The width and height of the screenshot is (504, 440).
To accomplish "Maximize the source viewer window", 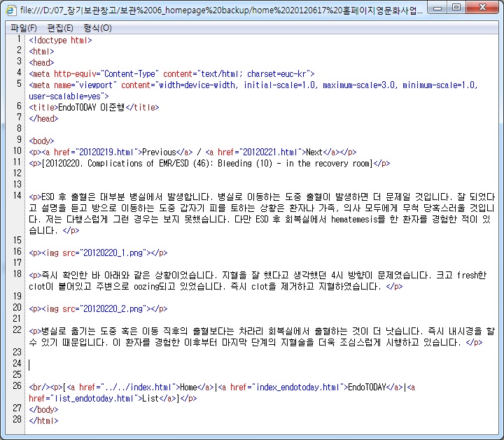I will coord(456,8).
